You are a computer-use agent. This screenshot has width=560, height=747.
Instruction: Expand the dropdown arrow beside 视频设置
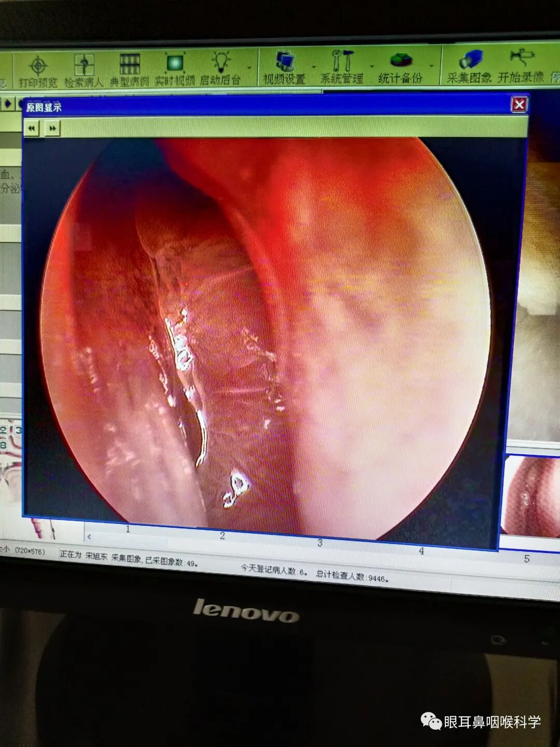[x=314, y=67]
